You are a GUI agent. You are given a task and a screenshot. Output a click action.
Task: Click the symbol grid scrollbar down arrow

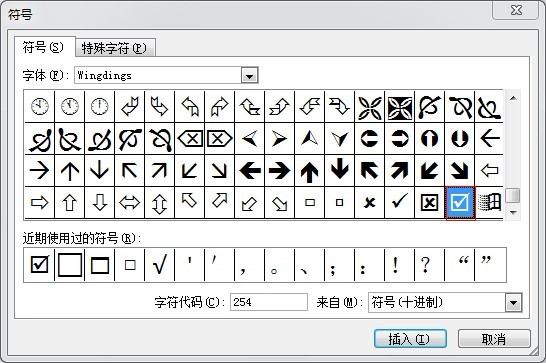(x=513, y=212)
